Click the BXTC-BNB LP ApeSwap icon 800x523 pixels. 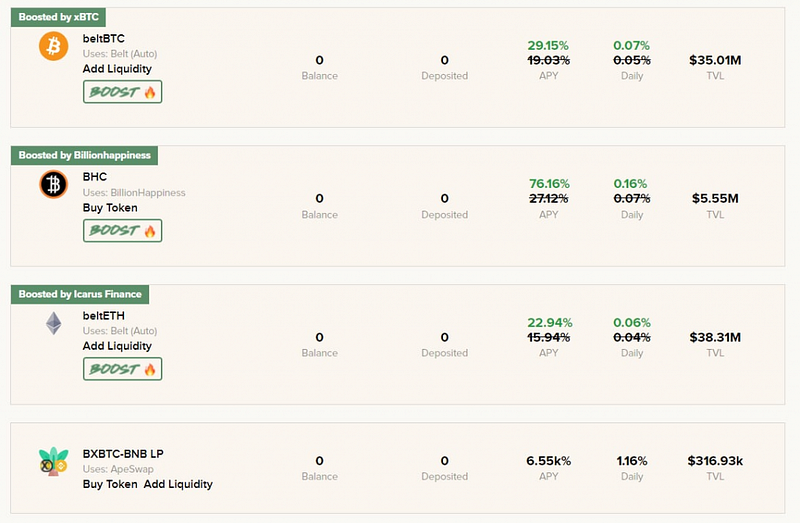[x=54, y=461]
